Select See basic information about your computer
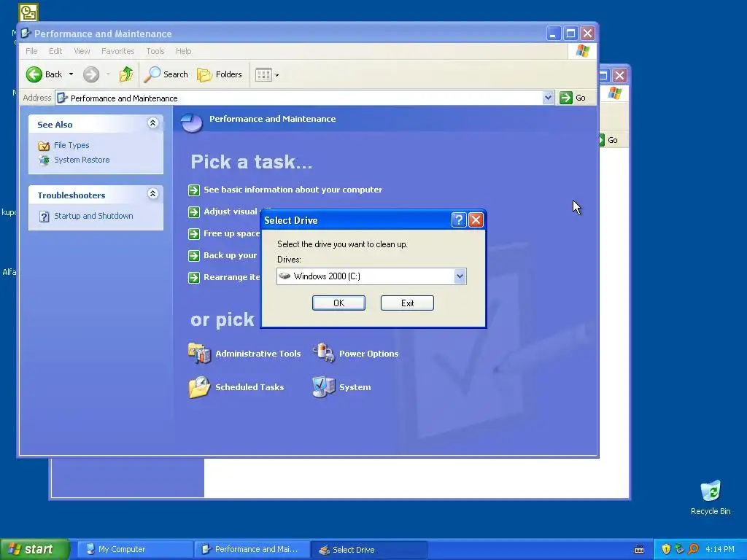The height and width of the screenshot is (560, 747). 293,190
